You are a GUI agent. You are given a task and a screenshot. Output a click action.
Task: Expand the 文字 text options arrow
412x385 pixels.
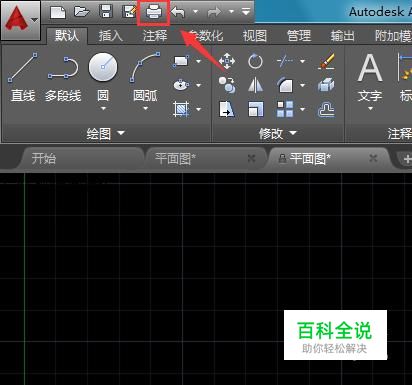(x=370, y=108)
